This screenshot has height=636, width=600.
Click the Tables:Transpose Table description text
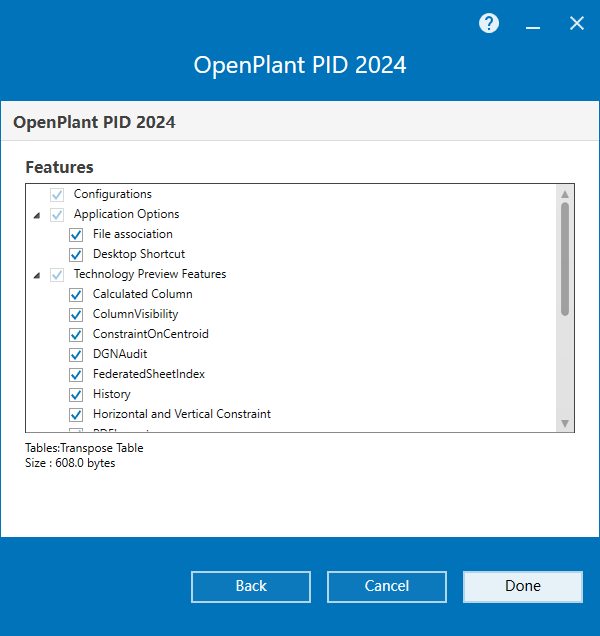click(84, 448)
